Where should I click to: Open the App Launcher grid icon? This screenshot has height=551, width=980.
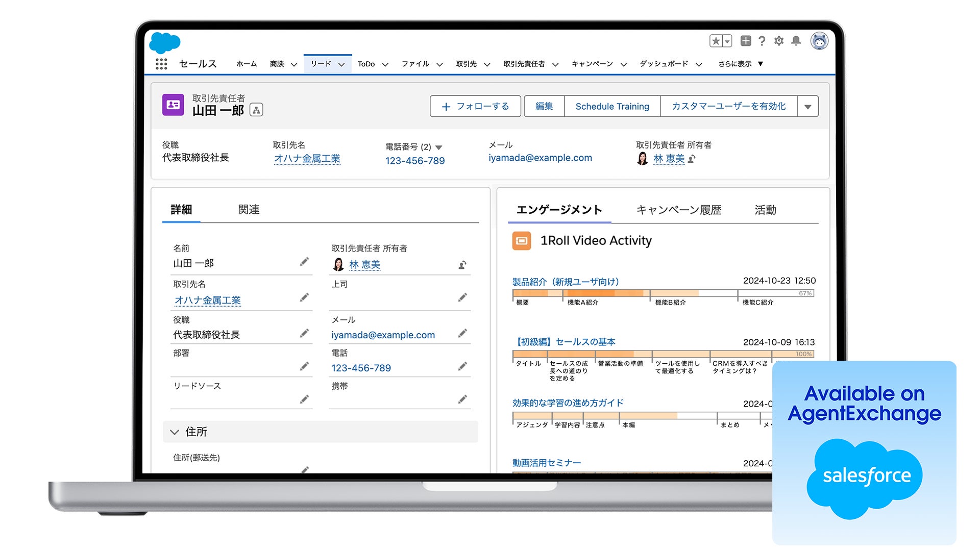(161, 64)
